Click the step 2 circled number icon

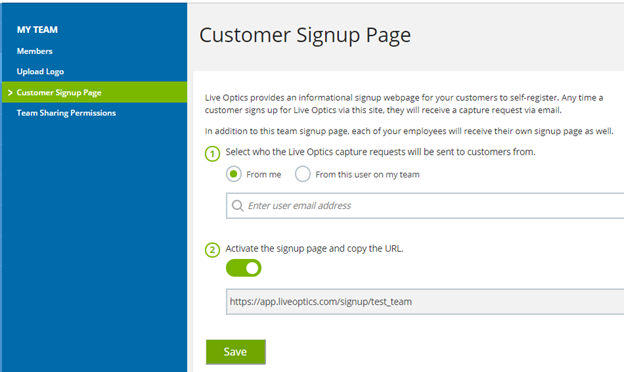[x=213, y=250]
